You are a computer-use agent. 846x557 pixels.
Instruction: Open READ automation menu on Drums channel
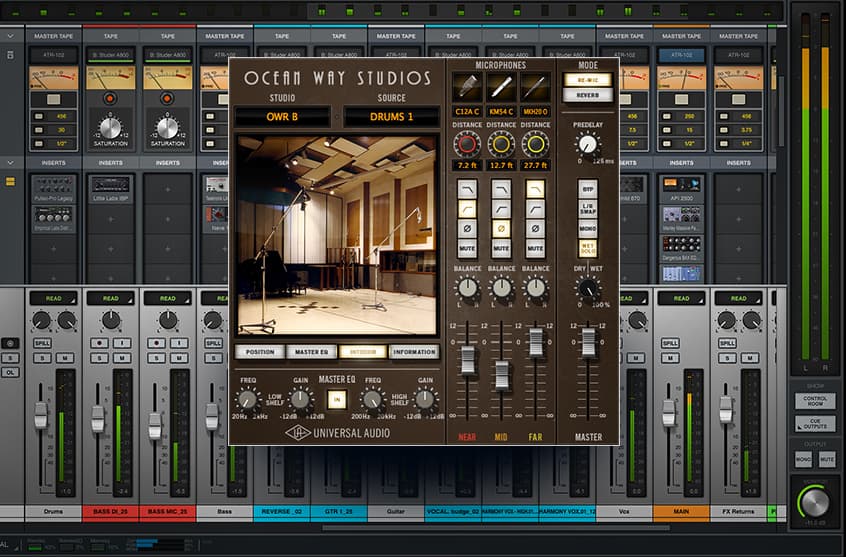(53, 298)
